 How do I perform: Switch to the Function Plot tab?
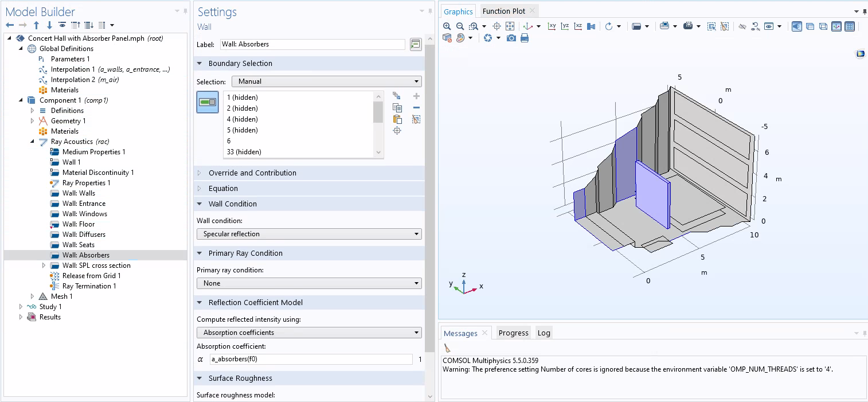point(503,11)
